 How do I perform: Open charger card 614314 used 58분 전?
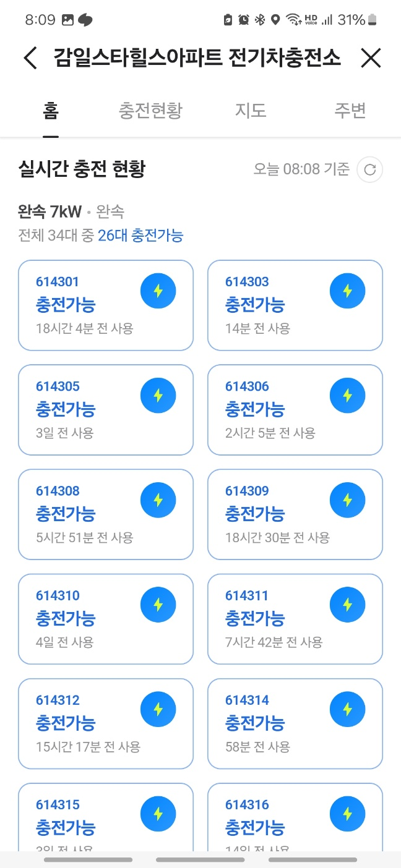(x=295, y=723)
